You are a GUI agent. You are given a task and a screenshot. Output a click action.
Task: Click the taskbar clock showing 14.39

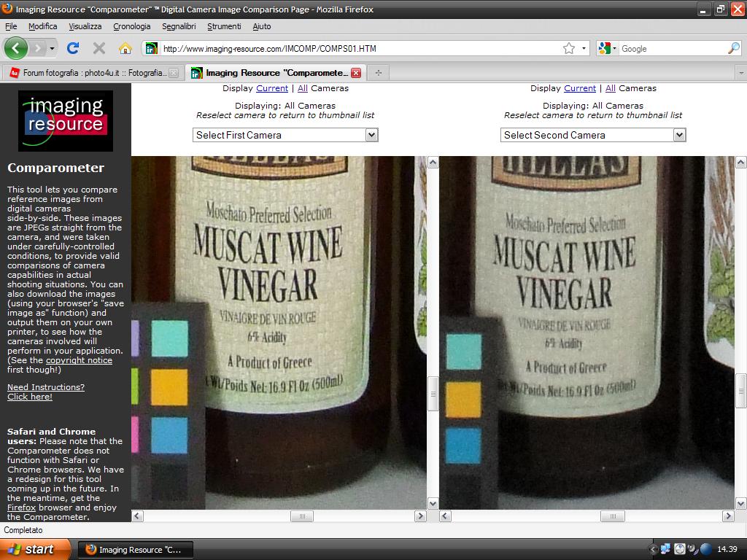click(727, 550)
